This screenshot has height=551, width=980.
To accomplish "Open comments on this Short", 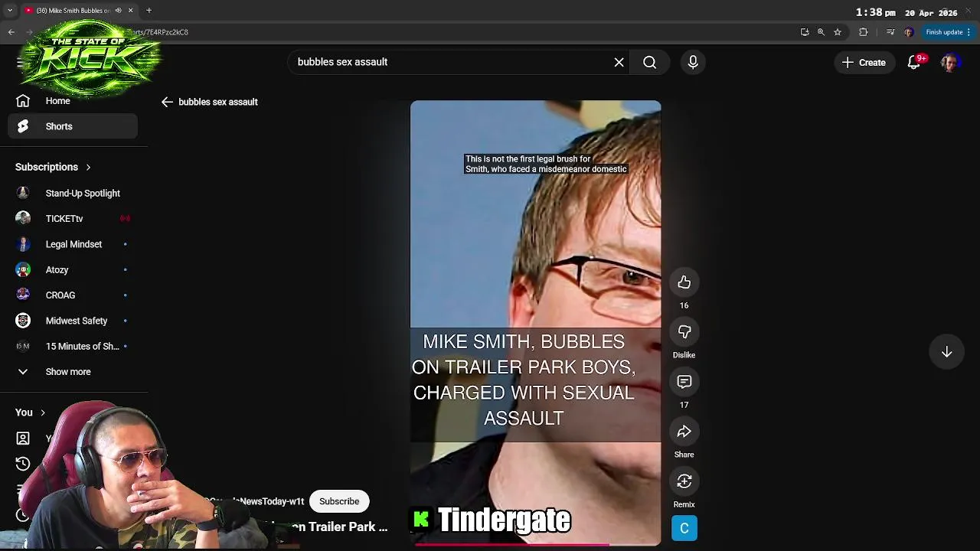I will coord(684,382).
